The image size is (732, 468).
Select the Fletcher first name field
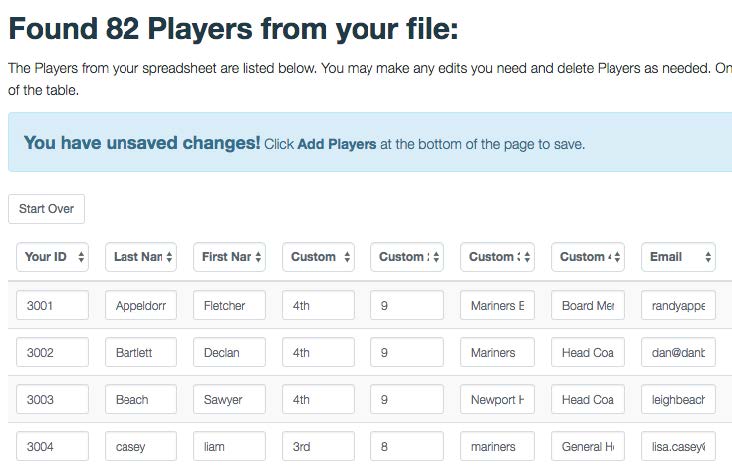(229, 306)
